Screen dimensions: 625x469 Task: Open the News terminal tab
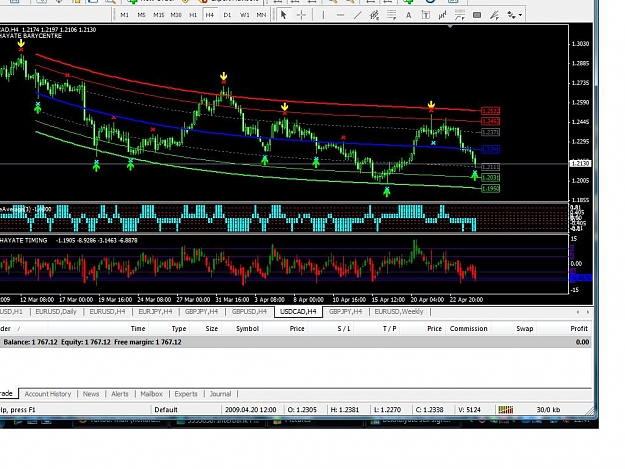pos(91,394)
